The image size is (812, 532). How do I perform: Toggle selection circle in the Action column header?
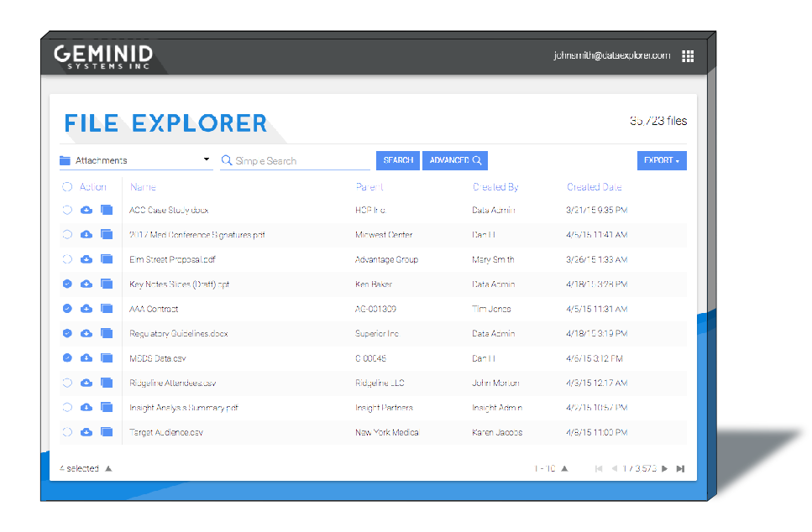[x=67, y=186]
